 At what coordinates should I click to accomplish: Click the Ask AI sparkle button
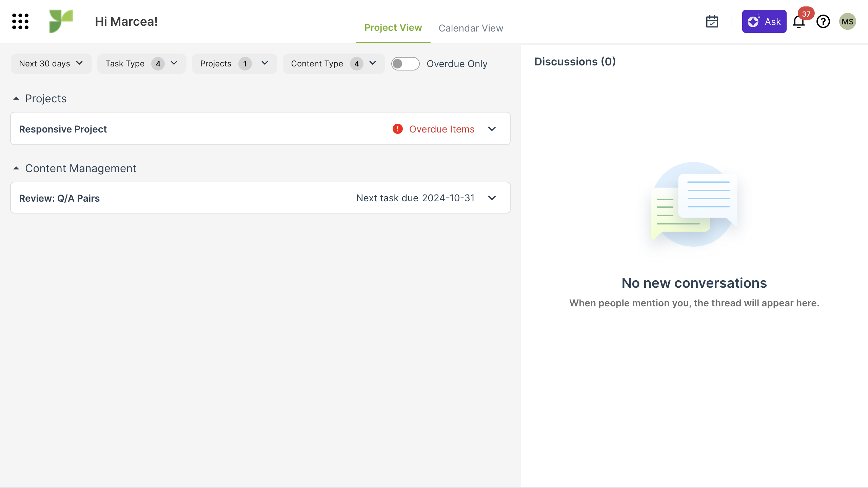(x=764, y=22)
